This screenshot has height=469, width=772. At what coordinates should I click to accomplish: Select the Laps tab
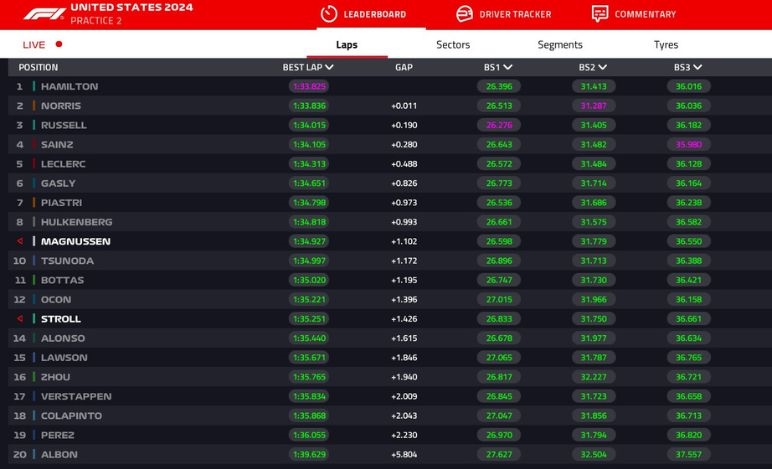[x=347, y=45]
